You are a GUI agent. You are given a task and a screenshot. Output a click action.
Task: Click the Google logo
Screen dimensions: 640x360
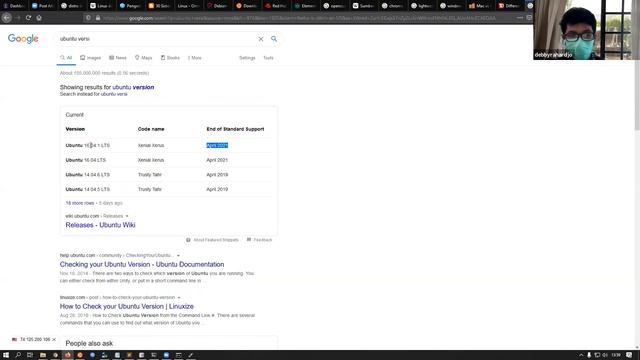(x=23, y=39)
